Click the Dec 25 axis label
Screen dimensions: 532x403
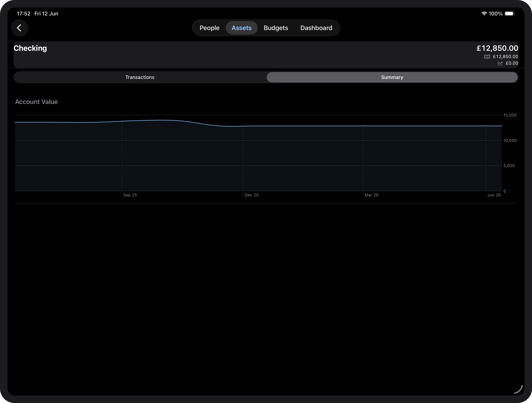click(x=252, y=195)
